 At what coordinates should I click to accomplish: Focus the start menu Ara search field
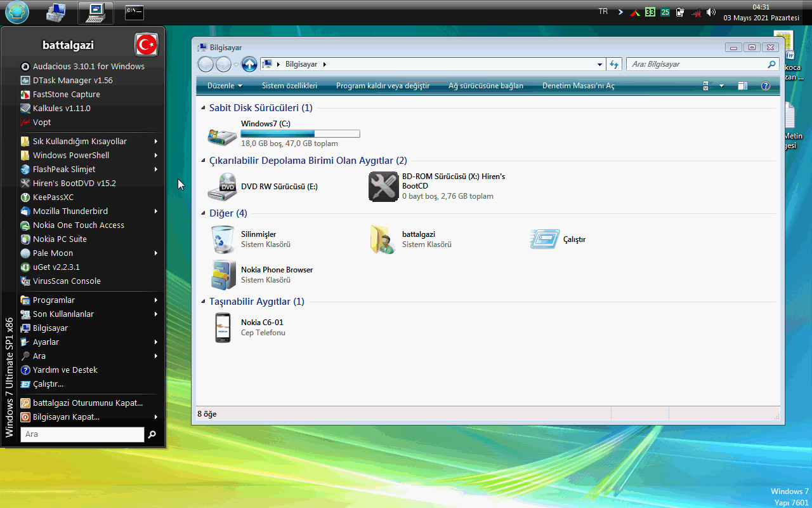click(x=82, y=434)
